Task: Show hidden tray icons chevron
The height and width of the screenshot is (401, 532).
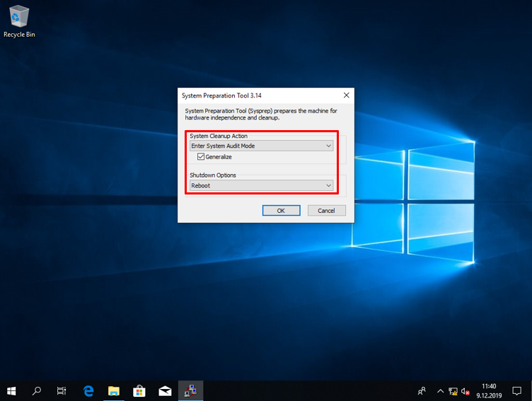Action: (441, 391)
